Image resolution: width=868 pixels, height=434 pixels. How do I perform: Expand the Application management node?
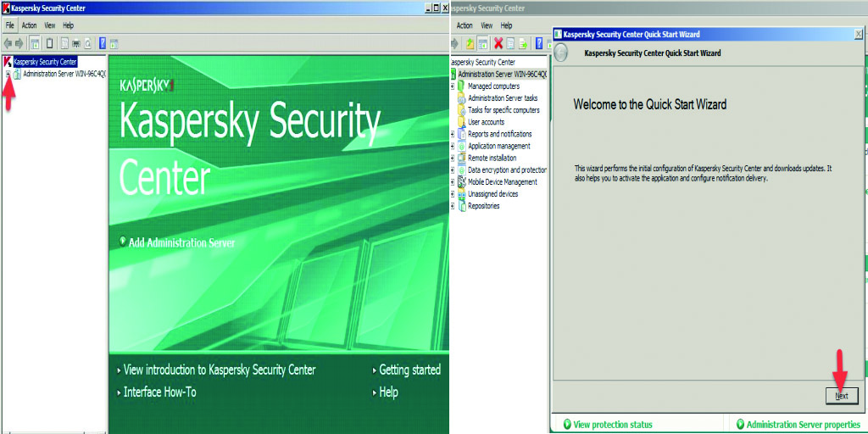[x=453, y=146]
